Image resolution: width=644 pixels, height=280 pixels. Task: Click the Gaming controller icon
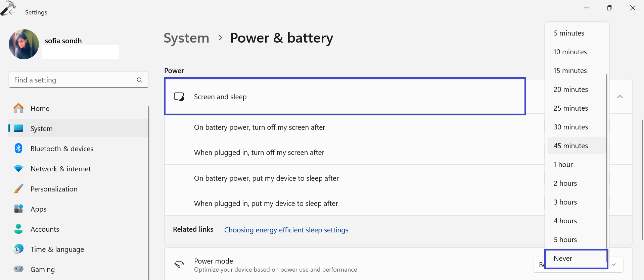click(18, 269)
